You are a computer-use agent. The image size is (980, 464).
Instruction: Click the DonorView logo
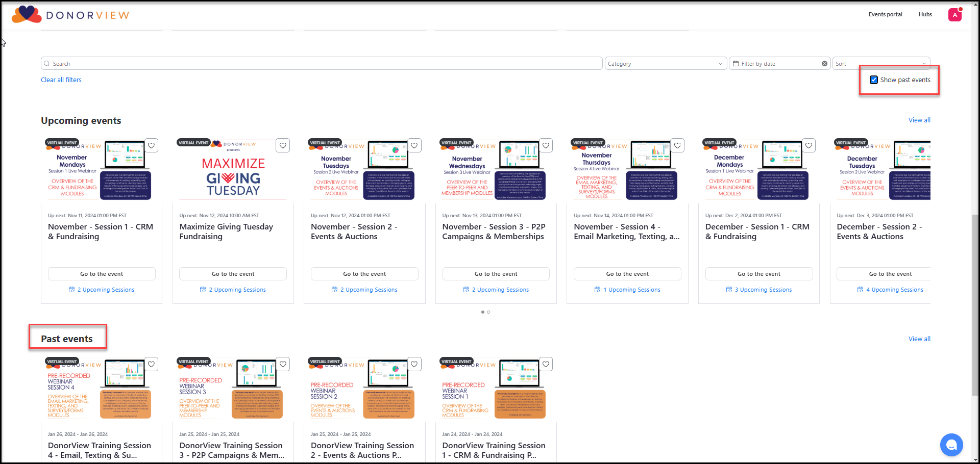[70, 14]
